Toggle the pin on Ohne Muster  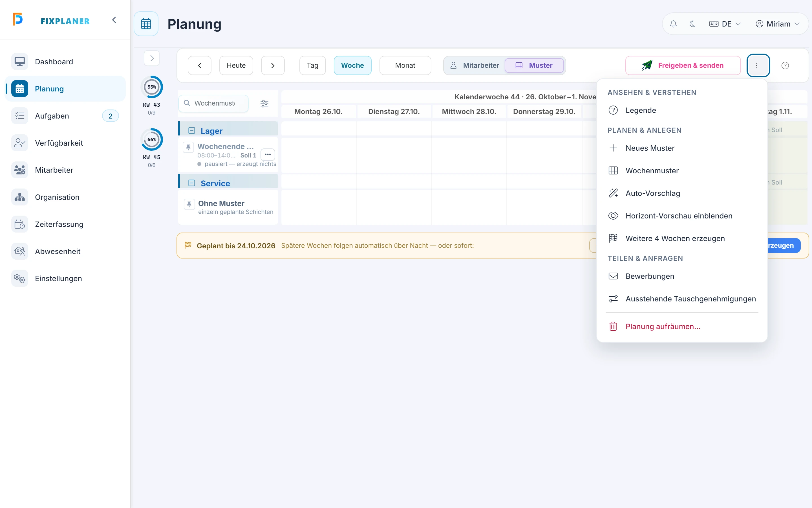click(189, 204)
